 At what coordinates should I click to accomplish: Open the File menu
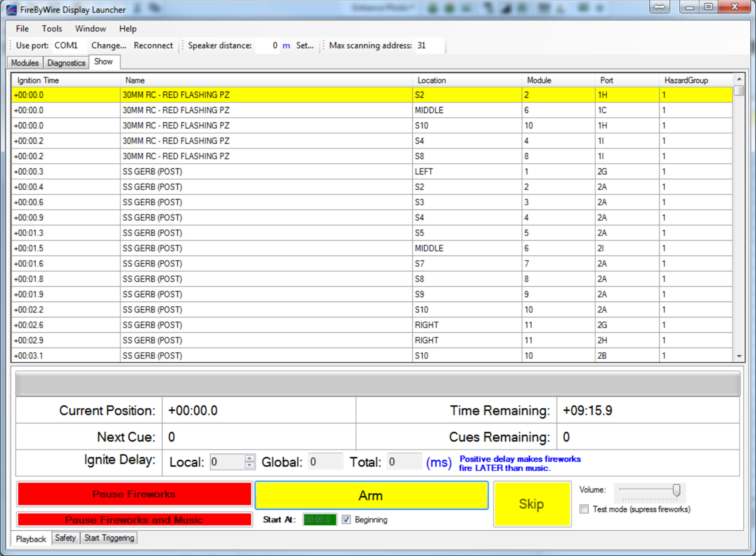coord(22,29)
